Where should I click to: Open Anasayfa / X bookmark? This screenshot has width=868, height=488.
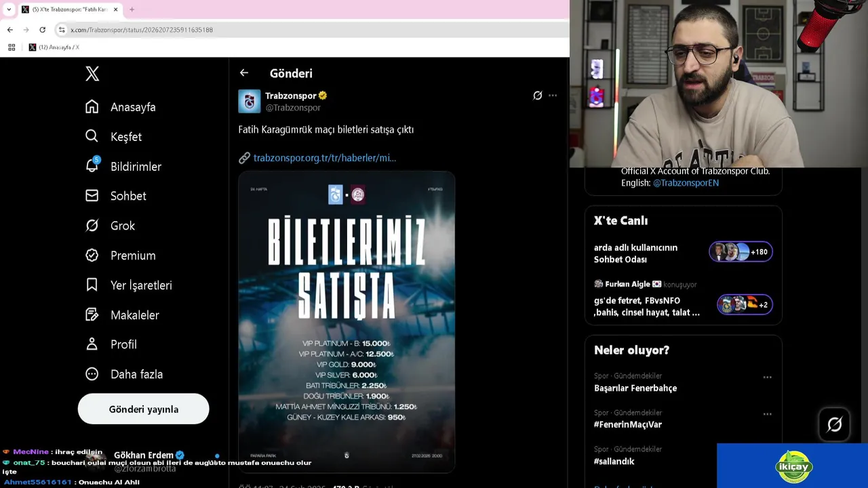click(x=54, y=47)
